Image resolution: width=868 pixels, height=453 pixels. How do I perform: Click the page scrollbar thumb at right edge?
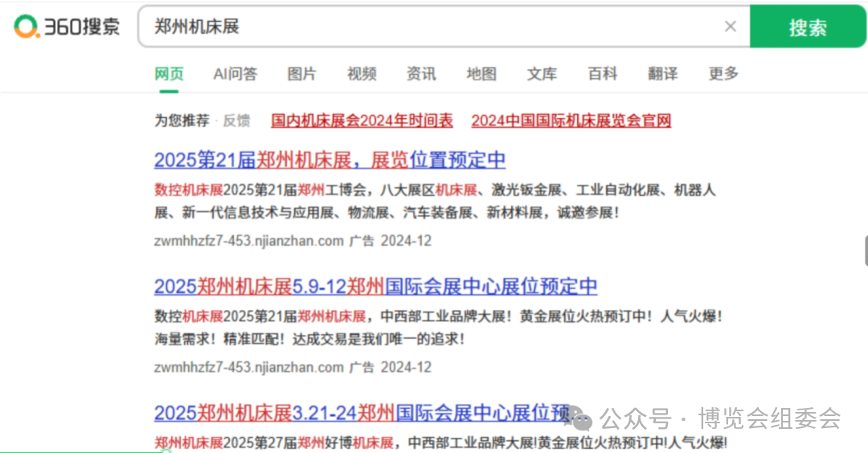pyautogui.click(x=866, y=251)
